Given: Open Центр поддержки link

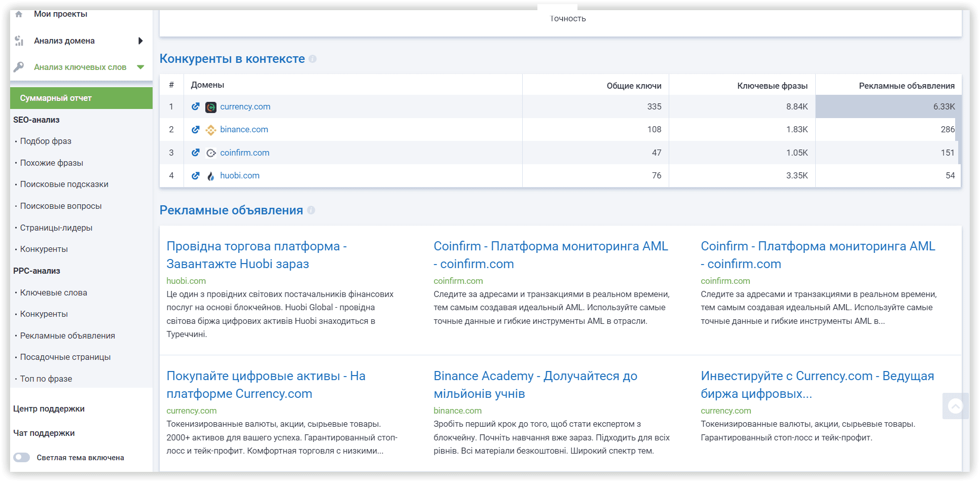Looking at the screenshot, I should tap(49, 409).
